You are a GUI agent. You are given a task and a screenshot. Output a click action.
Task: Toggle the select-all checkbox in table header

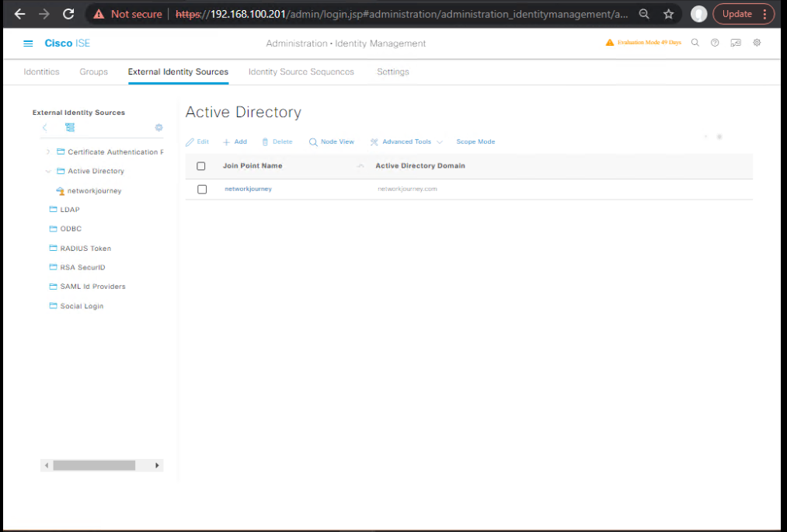tap(201, 166)
